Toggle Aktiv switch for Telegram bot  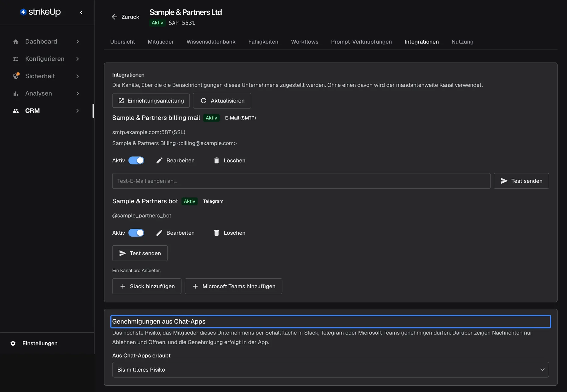pos(136,233)
